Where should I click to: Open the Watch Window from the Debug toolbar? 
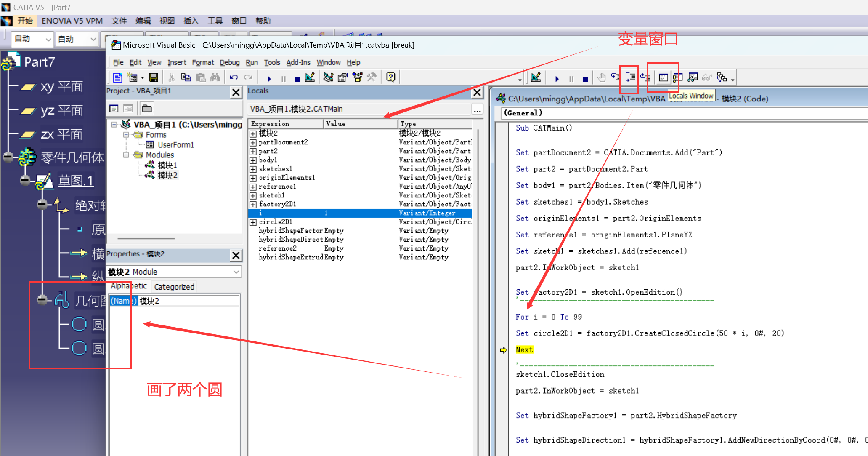pyautogui.click(x=693, y=77)
